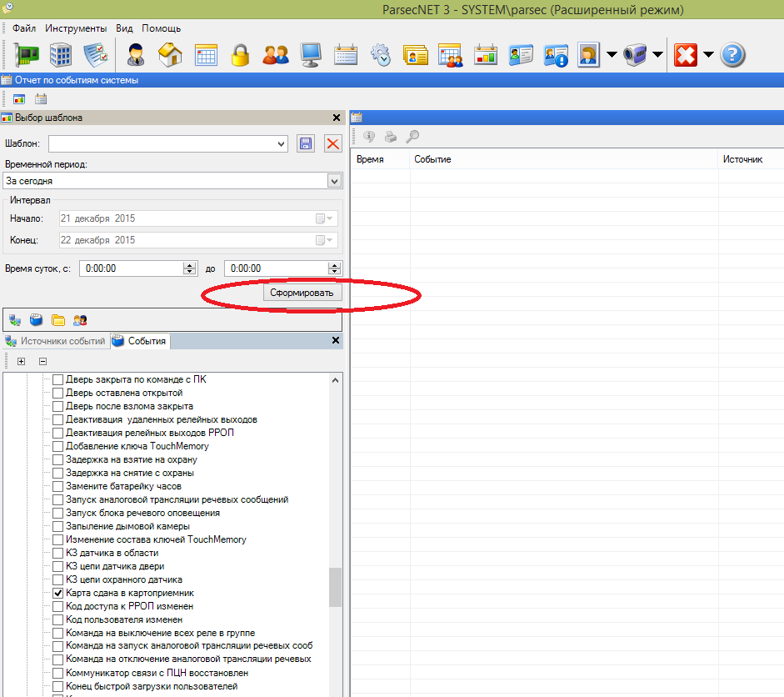Screen dimensions: 784x697
Task: Click the blue database icon above the tabs
Action: (36, 319)
